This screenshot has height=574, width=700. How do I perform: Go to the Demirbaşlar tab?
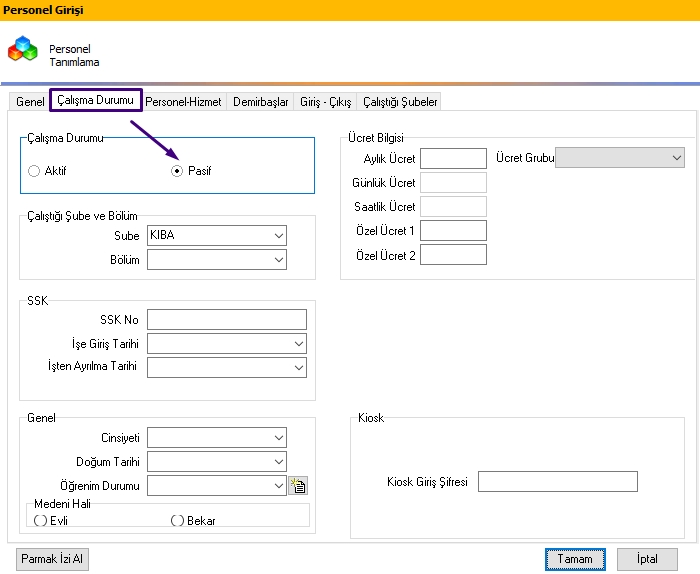pyautogui.click(x=260, y=102)
